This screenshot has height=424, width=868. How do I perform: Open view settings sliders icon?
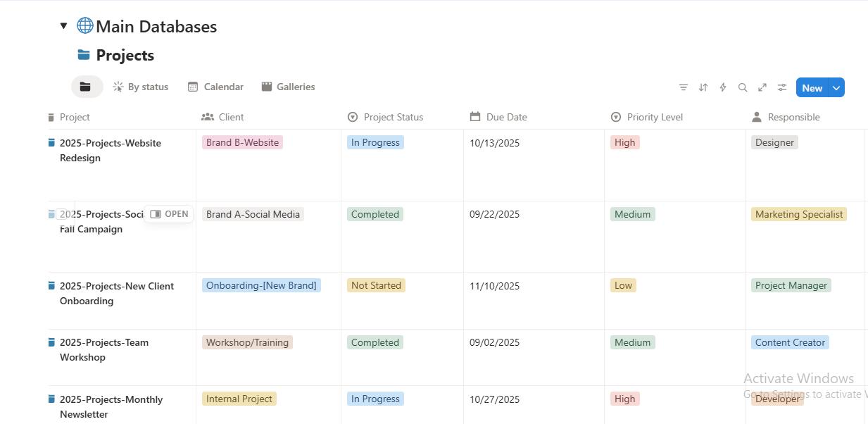point(781,87)
